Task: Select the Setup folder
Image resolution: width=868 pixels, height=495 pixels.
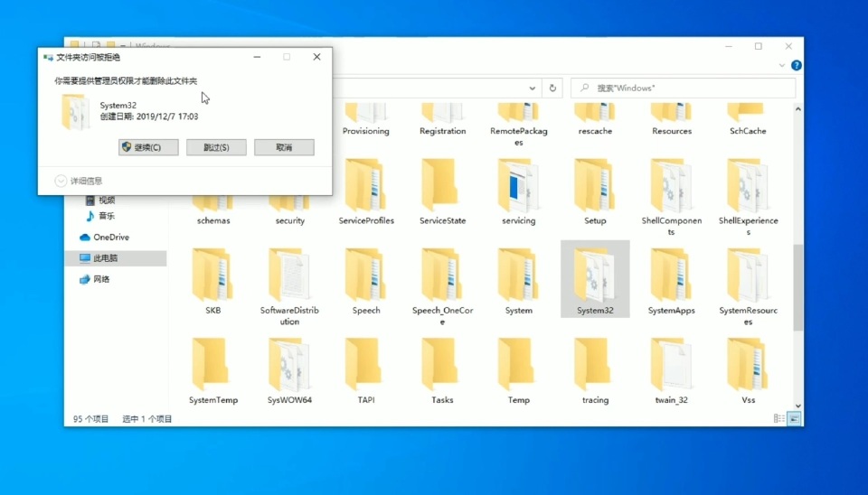Action: (x=595, y=191)
